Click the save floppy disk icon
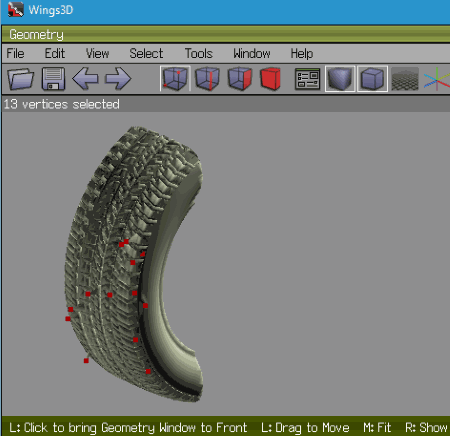 point(53,79)
